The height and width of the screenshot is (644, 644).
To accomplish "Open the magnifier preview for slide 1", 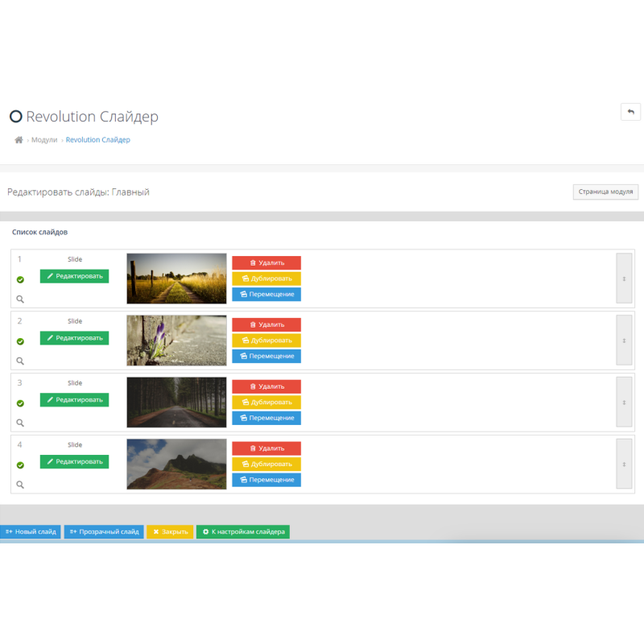I will pos(20,299).
